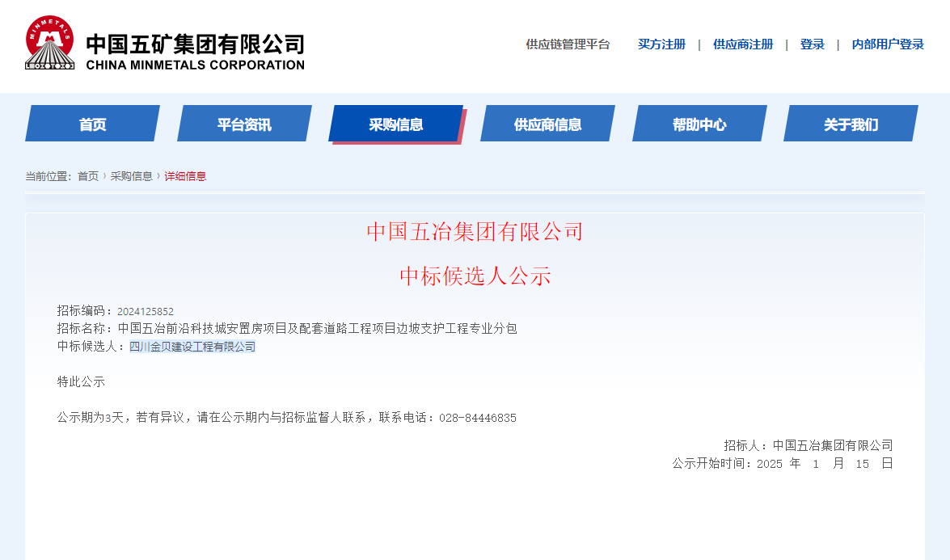Screen dimensions: 950x560
Task: Click highlighted candidate 四川金贝建设工程有限公司
Action: [x=192, y=347]
